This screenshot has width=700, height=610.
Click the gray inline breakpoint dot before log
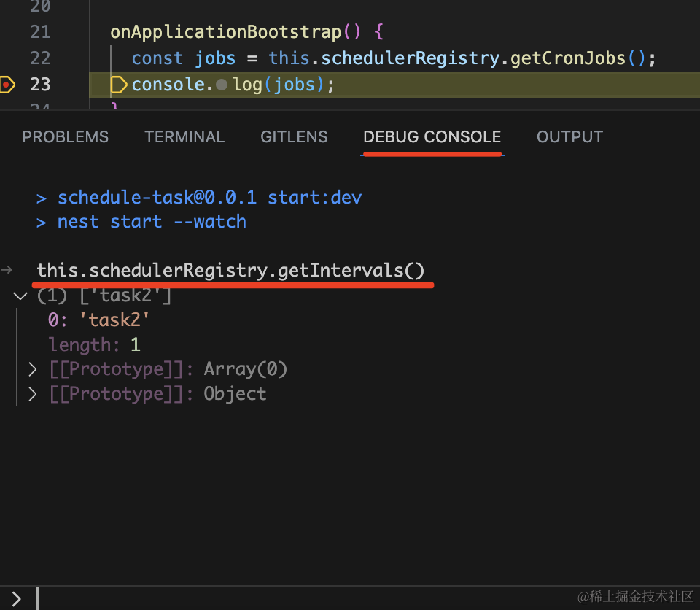click(x=222, y=85)
